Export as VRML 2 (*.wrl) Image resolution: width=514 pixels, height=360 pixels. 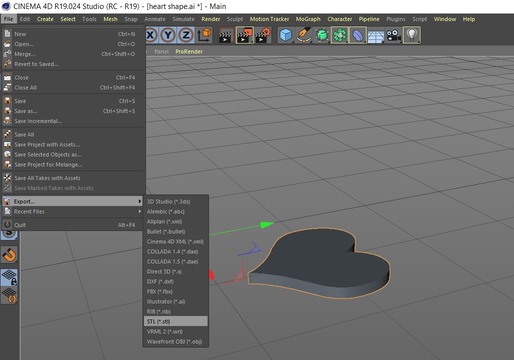point(176,331)
